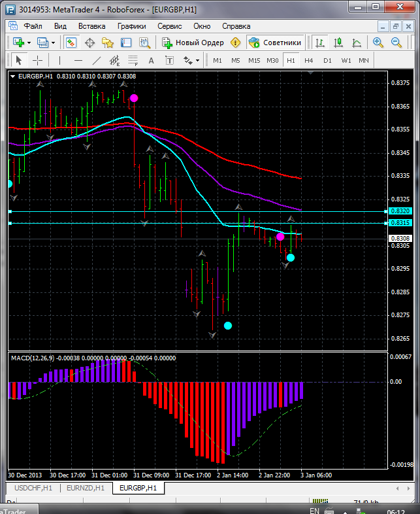Open new chart dropdown arrow
This screenshot has height=514, width=420.
[x=29, y=43]
